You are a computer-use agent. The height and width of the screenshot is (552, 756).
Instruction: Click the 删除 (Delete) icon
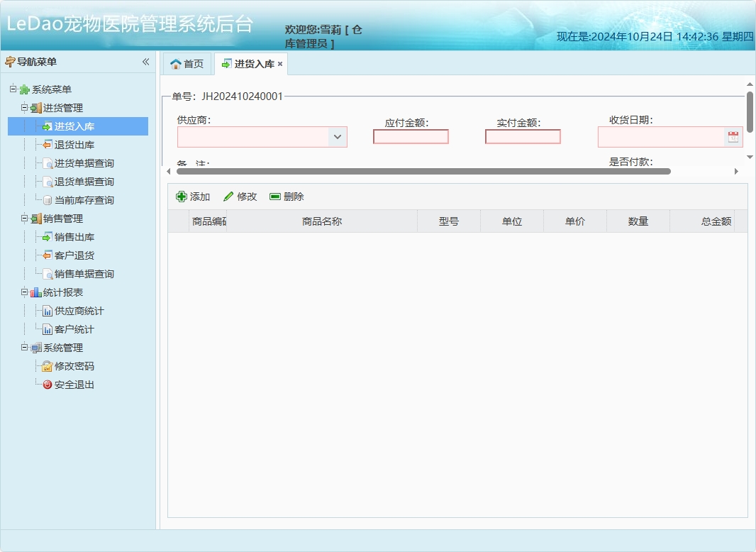click(274, 196)
